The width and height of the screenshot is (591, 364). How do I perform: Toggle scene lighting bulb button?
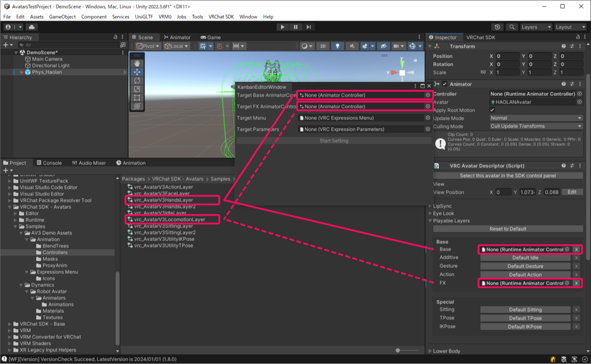337,46
